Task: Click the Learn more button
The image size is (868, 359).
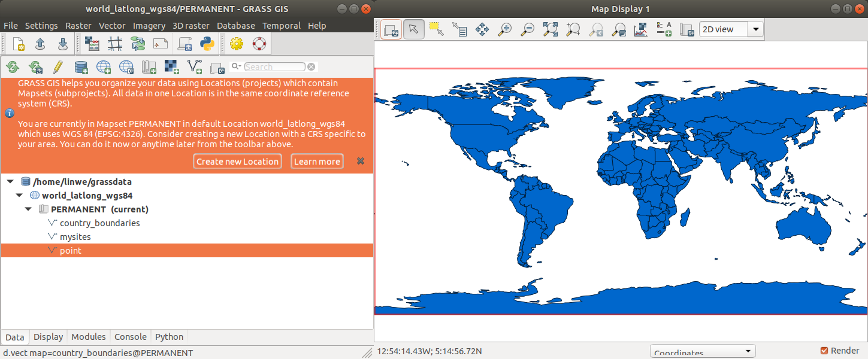Action: 317,162
